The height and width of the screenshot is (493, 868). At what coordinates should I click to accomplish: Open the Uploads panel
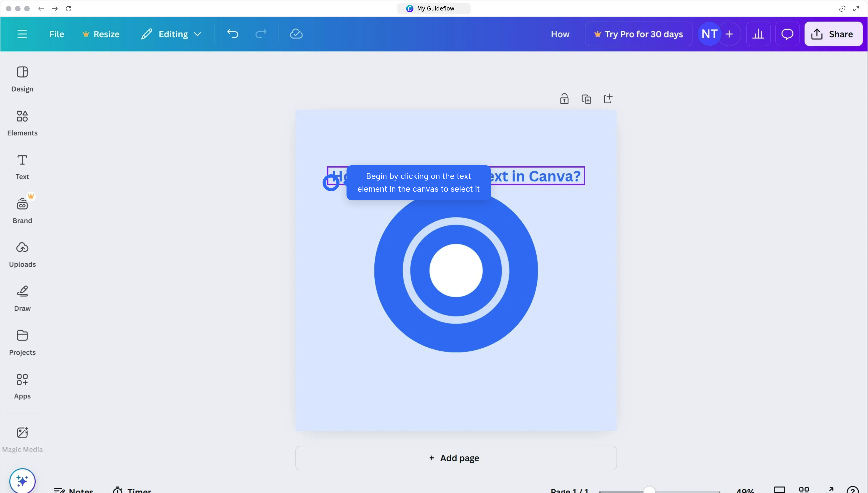(22, 254)
